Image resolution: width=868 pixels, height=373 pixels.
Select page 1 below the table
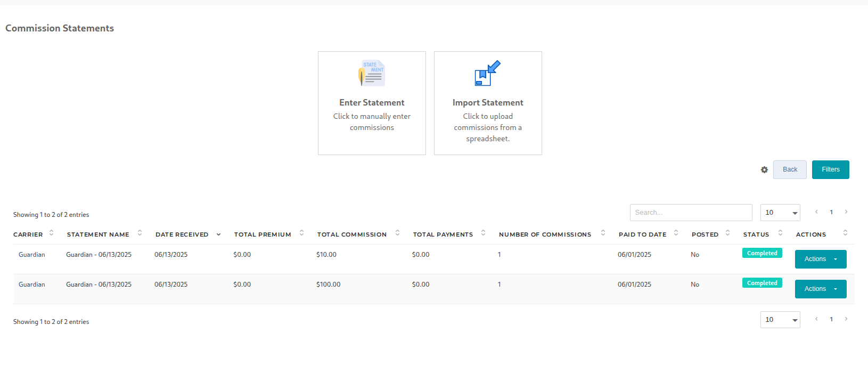pos(831,319)
